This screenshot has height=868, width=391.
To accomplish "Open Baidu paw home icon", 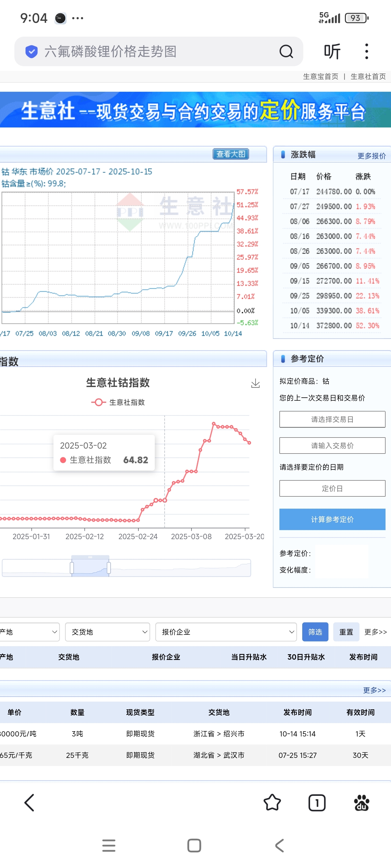I will [362, 803].
